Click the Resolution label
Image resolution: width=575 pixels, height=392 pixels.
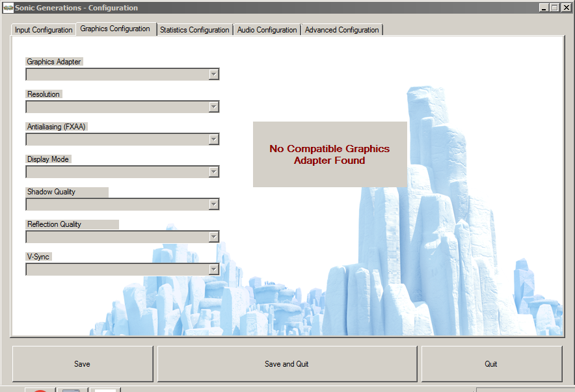pos(44,94)
